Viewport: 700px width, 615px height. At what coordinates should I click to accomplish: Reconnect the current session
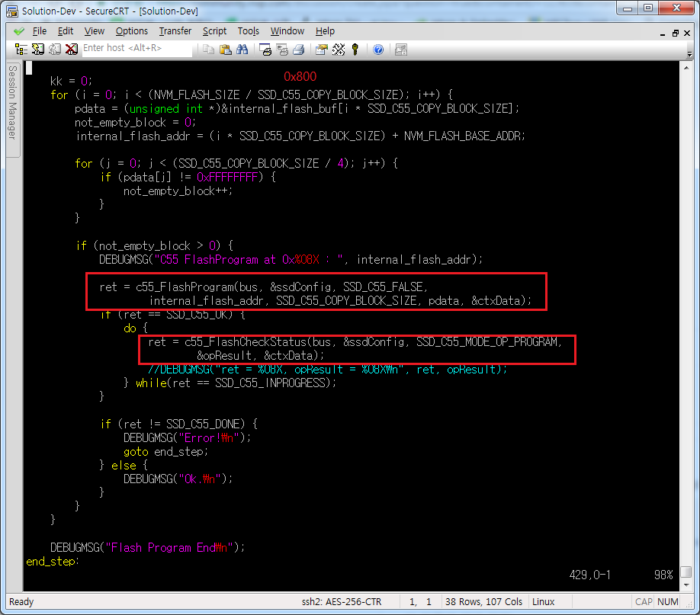coord(55,49)
